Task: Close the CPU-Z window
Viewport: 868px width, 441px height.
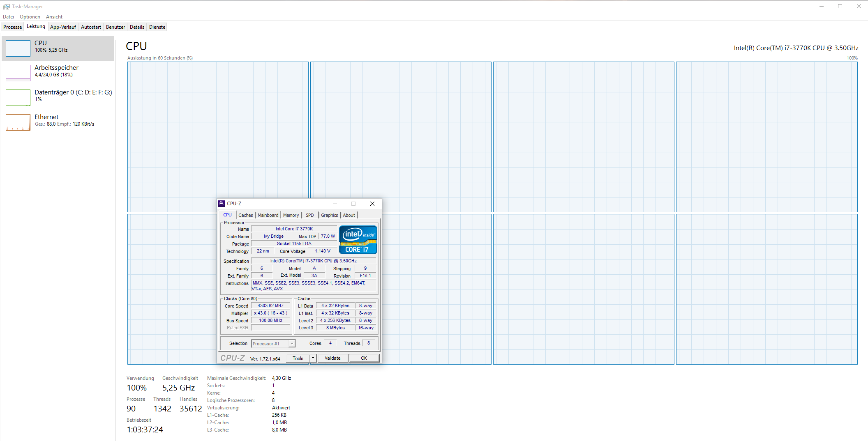Action: (x=372, y=204)
